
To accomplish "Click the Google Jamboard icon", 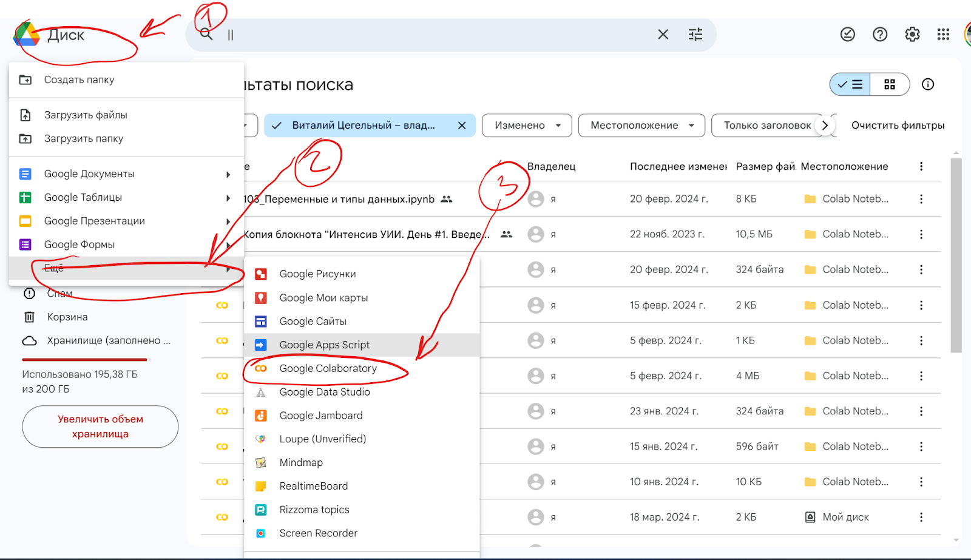I will coord(261,416).
